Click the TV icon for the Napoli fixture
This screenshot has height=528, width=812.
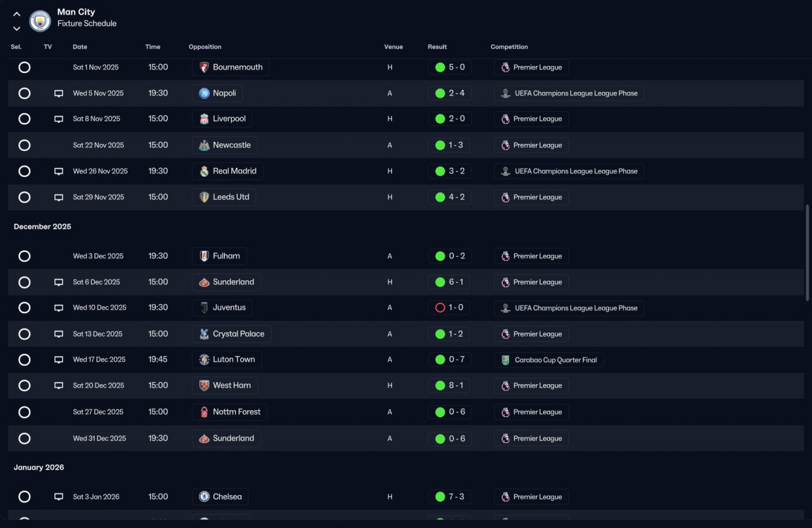coord(58,93)
